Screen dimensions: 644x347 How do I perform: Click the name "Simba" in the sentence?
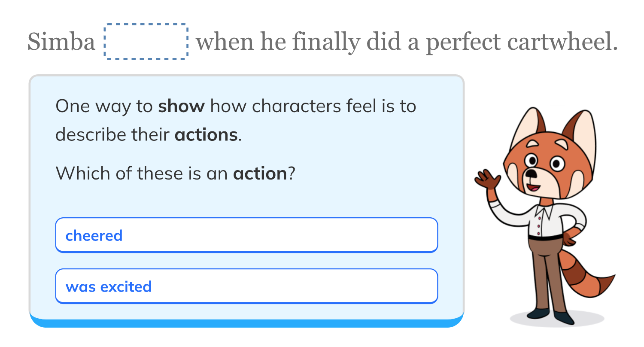[61, 43]
